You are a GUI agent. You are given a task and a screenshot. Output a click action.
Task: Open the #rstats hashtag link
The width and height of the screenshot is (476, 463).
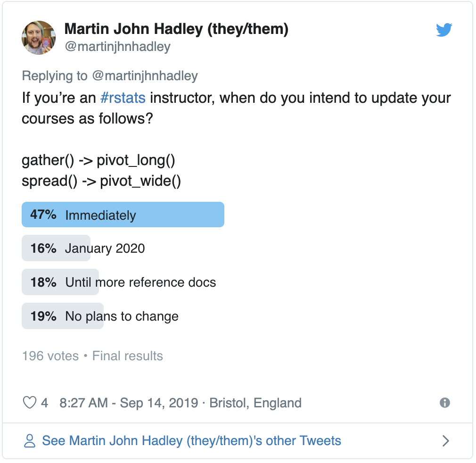[x=123, y=98]
